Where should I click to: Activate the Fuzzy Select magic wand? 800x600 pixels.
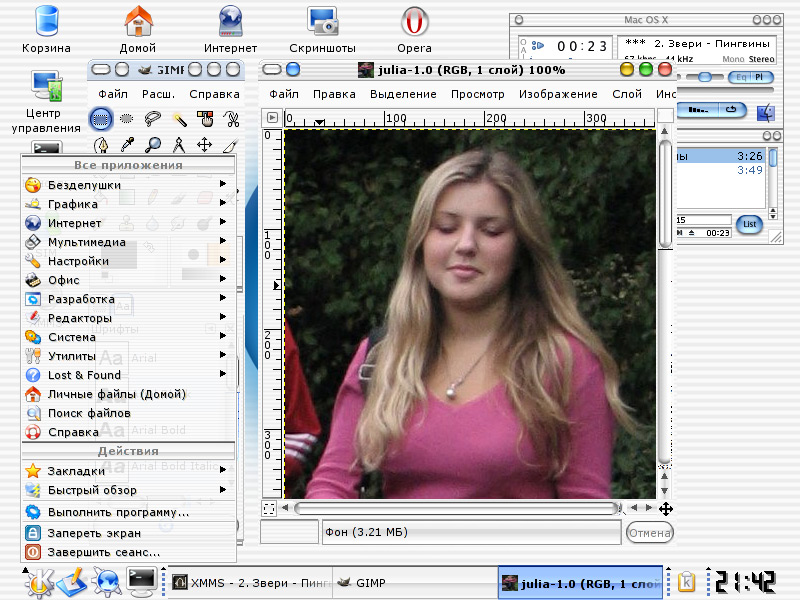[x=179, y=119]
